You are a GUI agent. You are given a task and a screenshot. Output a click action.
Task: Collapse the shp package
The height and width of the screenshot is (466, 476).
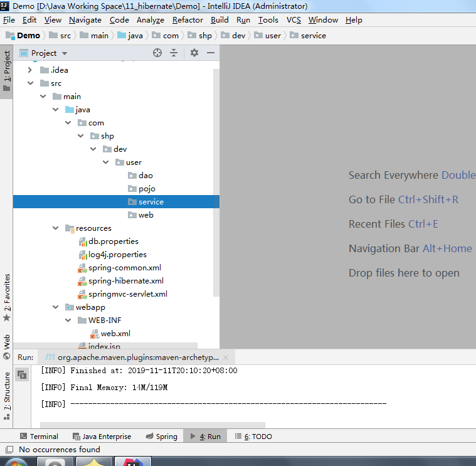click(x=80, y=136)
